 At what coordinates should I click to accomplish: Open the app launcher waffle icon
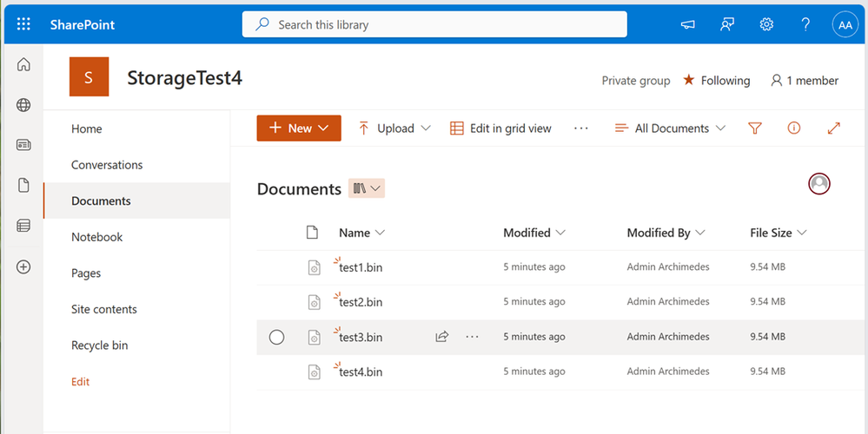(23, 24)
